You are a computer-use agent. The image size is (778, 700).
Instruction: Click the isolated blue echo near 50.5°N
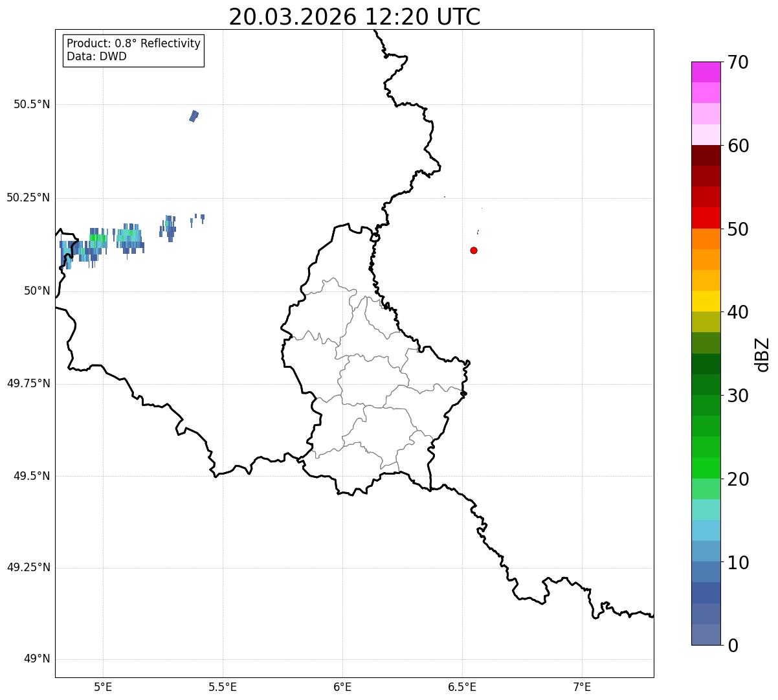[x=194, y=116]
